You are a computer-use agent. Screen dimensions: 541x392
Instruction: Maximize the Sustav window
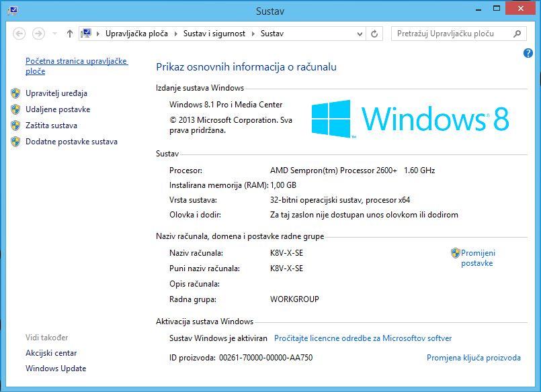point(497,9)
